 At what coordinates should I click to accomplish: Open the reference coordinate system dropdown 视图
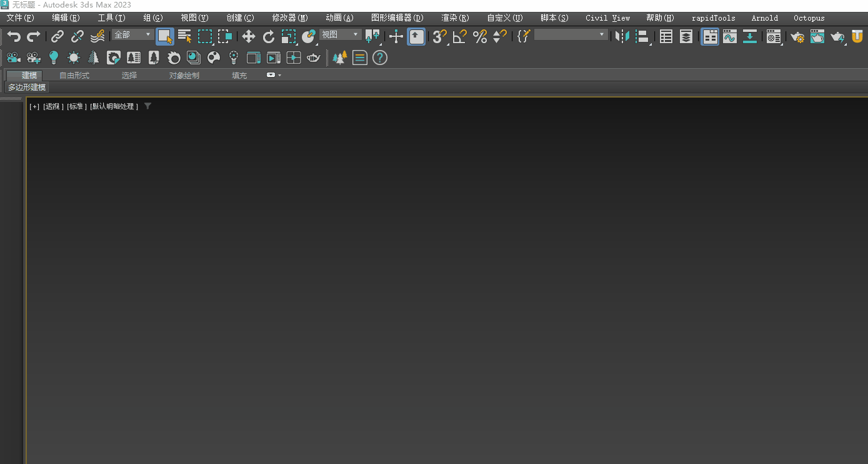[x=340, y=35]
